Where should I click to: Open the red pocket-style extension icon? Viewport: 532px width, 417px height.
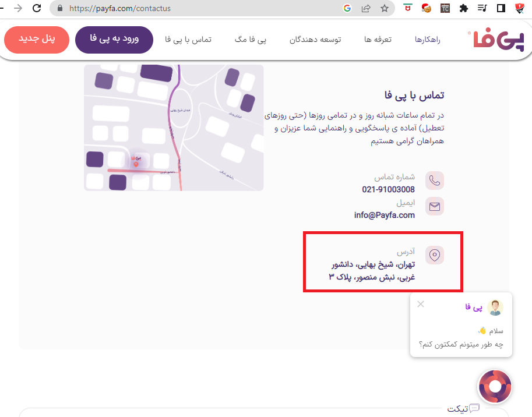408,8
